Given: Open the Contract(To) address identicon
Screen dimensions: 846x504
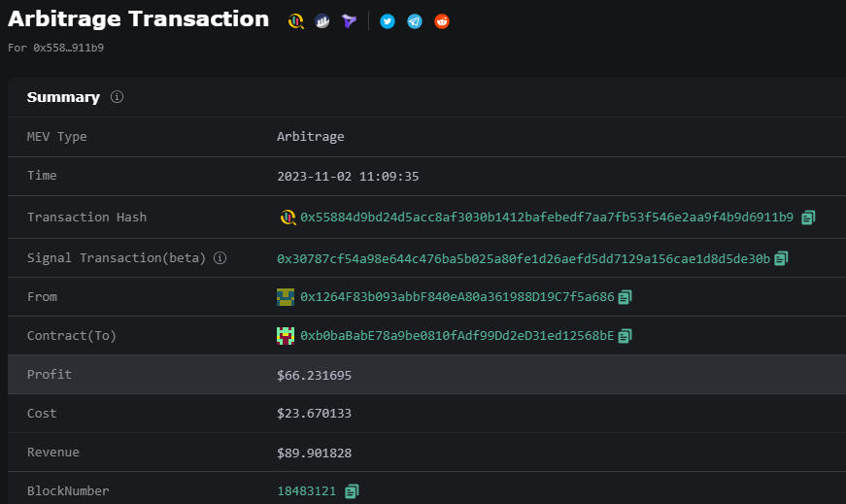Looking at the screenshot, I should point(286,336).
